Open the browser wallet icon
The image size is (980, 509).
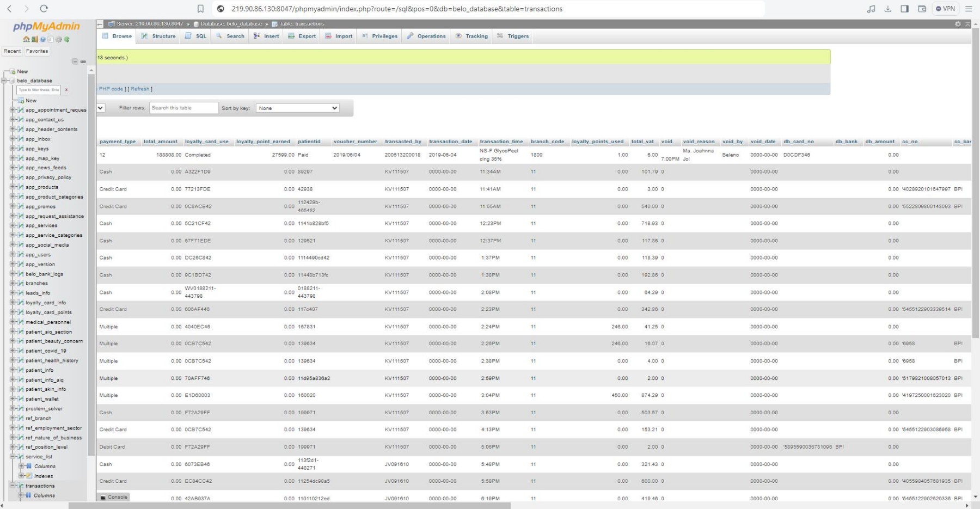click(922, 9)
